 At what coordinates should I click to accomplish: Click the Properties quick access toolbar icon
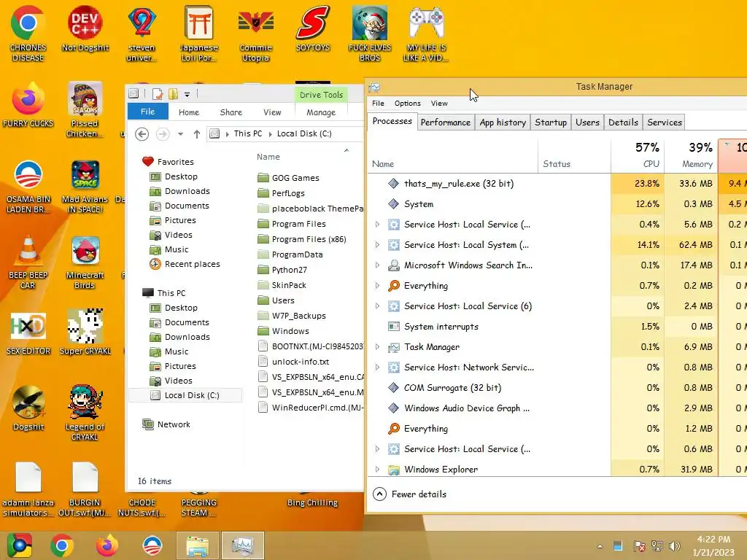158,94
